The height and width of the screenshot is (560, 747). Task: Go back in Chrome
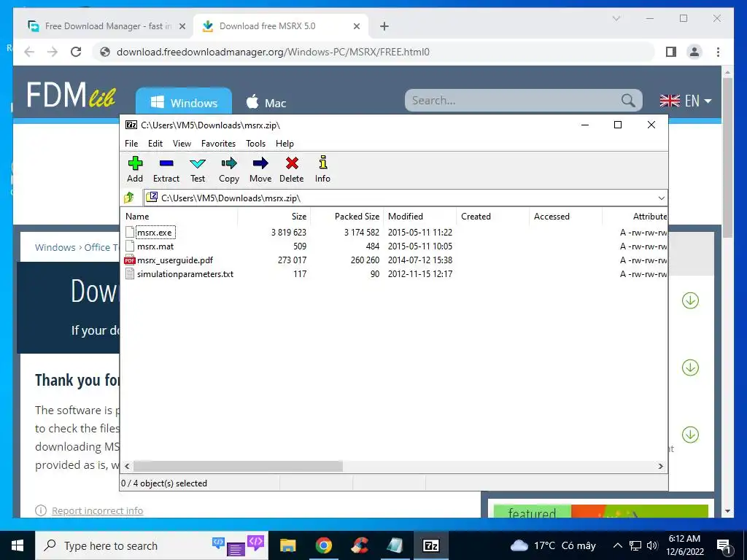click(29, 52)
